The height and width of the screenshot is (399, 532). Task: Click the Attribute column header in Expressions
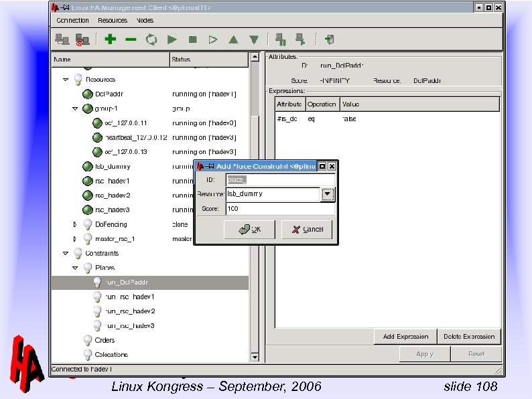(x=290, y=104)
